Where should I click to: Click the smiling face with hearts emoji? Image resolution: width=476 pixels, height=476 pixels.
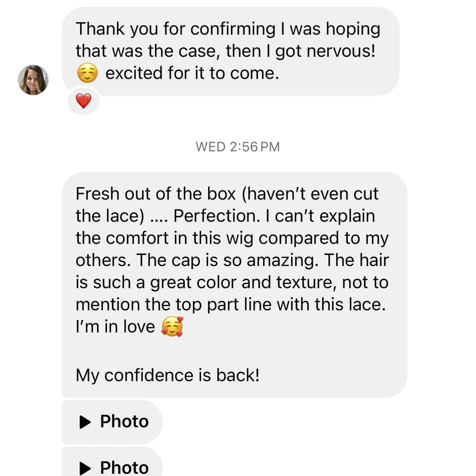pyautogui.click(x=172, y=327)
